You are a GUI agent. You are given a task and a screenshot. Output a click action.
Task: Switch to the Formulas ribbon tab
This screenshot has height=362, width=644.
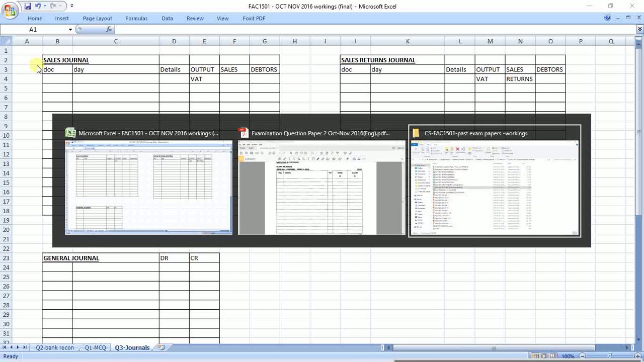136,18
